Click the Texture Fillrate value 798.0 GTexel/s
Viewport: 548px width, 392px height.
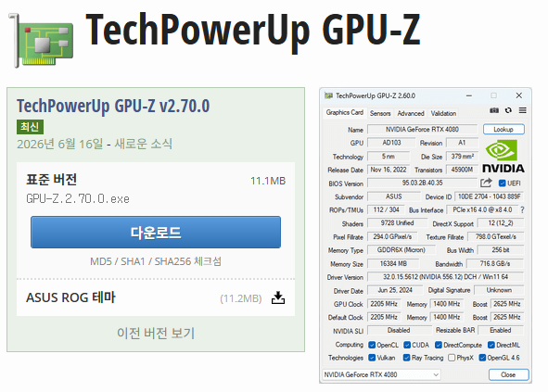coord(495,236)
